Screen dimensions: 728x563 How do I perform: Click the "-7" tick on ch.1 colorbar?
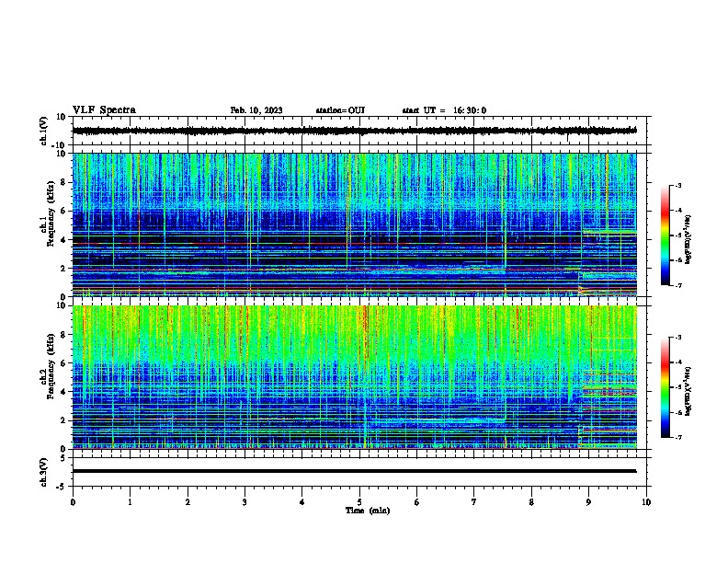coord(677,285)
